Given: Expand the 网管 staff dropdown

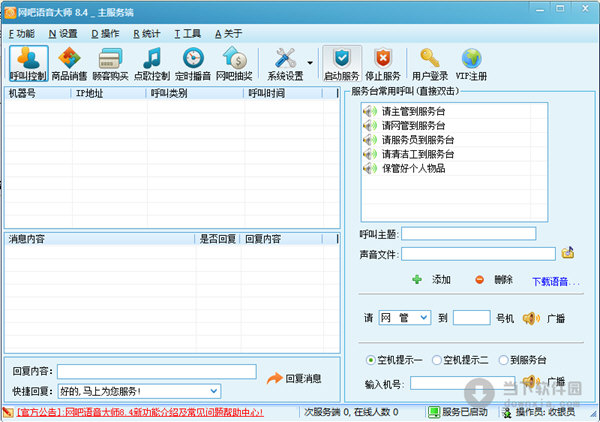Looking at the screenshot, I should [424, 318].
